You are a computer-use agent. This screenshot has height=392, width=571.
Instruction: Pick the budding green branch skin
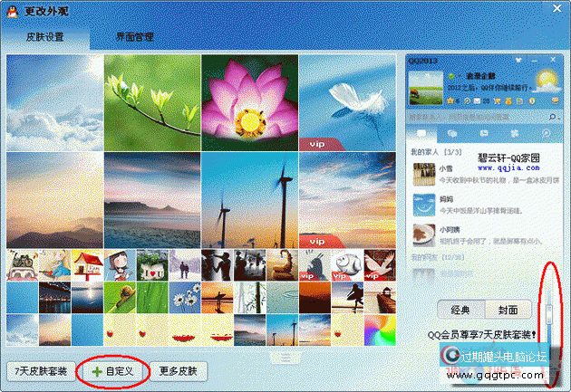pyautogui.click(x=152, y=101)
